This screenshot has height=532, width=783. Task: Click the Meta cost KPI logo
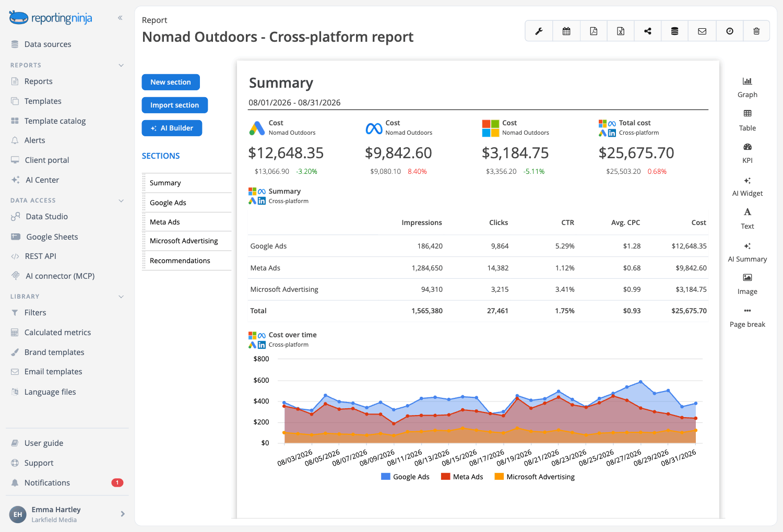tap(374, 128)
